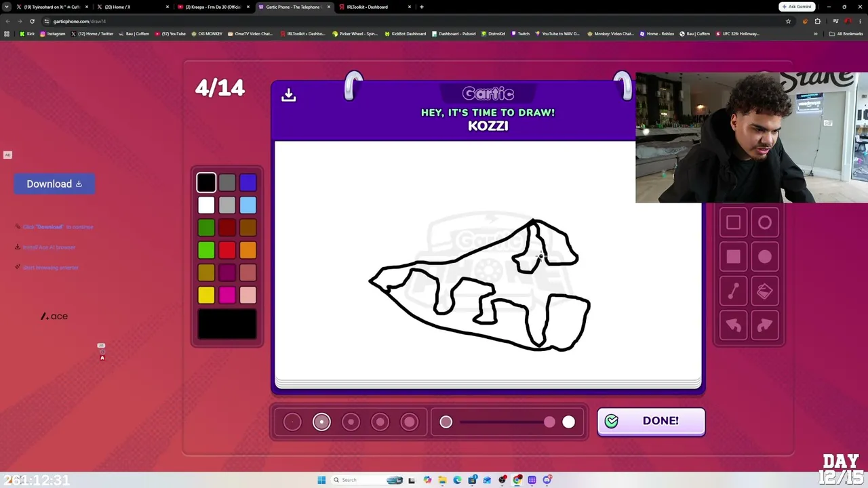Image resolution: width=868 pixels, height=488 pixels.
Task: Select the smallest brush size
Action: [292, 422]
